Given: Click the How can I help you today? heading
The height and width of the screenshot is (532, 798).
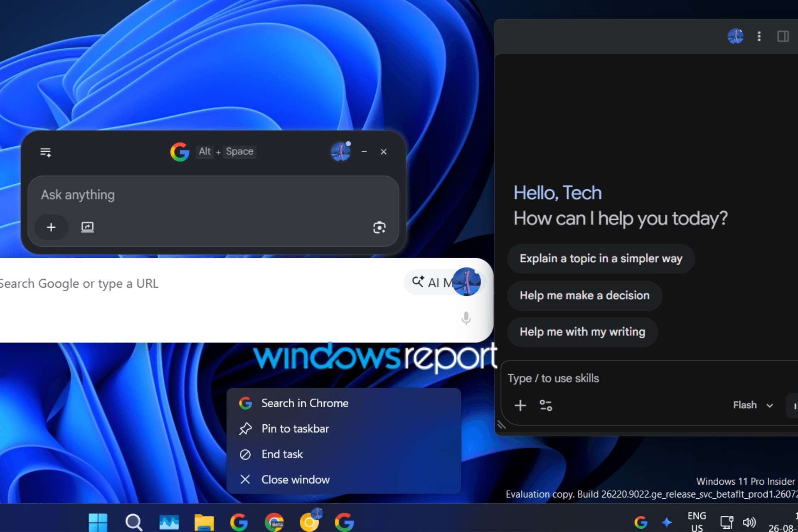Looking at the screenshot, I should point(621,218).
